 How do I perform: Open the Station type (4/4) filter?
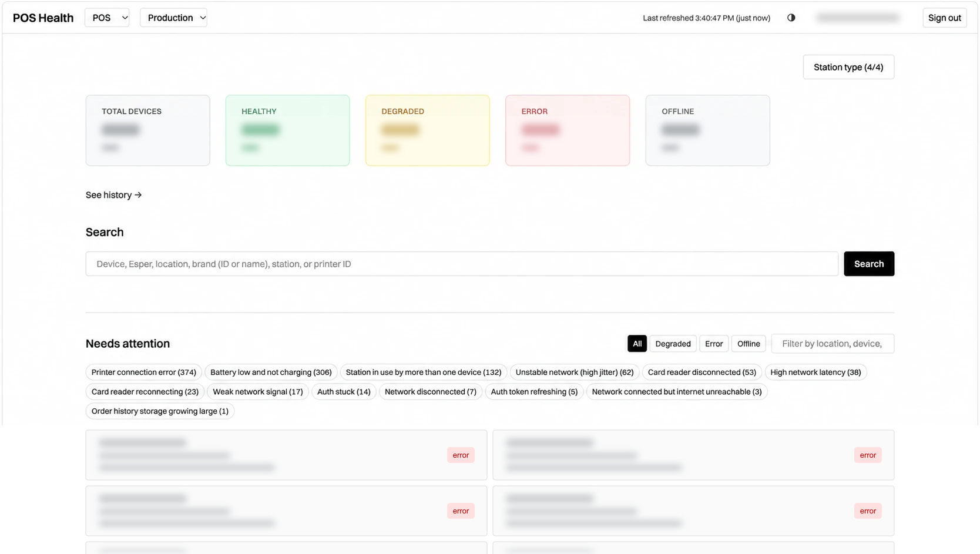(848, 67)
